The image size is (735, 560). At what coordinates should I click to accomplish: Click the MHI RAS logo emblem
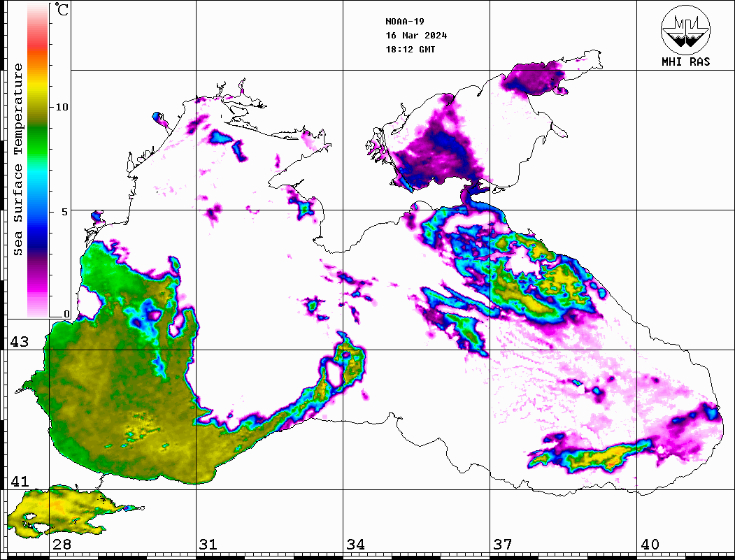pos(685,29)
